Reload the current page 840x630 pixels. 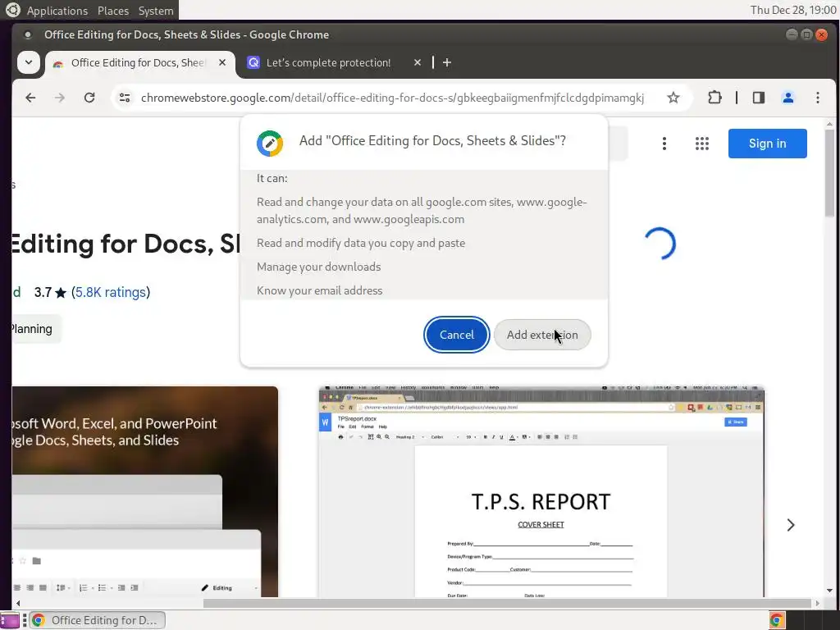click(89, 98)
